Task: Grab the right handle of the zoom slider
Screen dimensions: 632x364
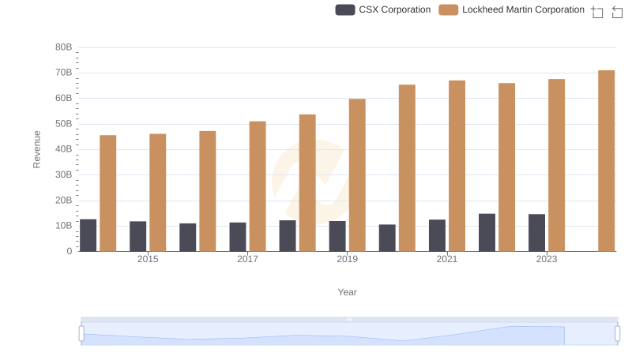Action: click(x=618, y=334)
